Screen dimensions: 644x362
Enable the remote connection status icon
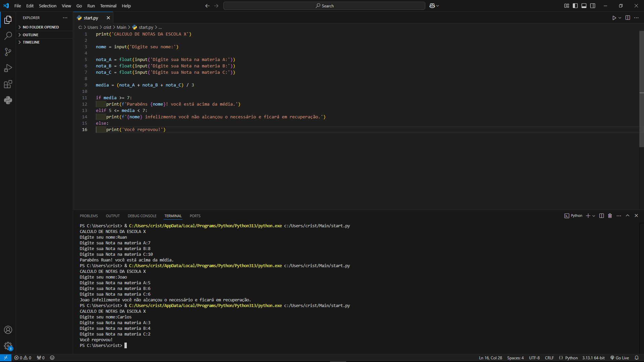click(x=5, y=358)
